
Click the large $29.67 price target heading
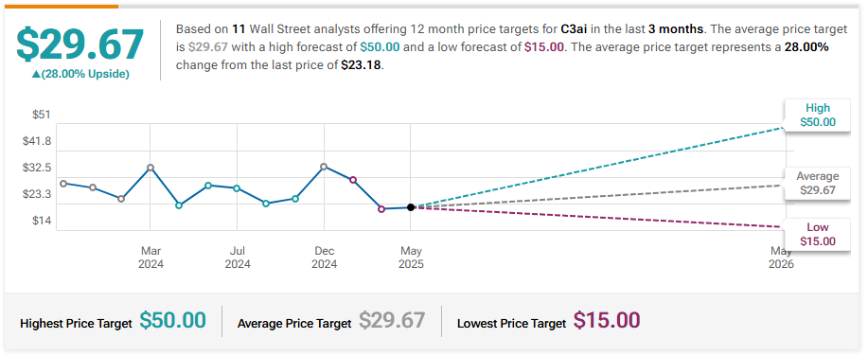coord(80,44)
